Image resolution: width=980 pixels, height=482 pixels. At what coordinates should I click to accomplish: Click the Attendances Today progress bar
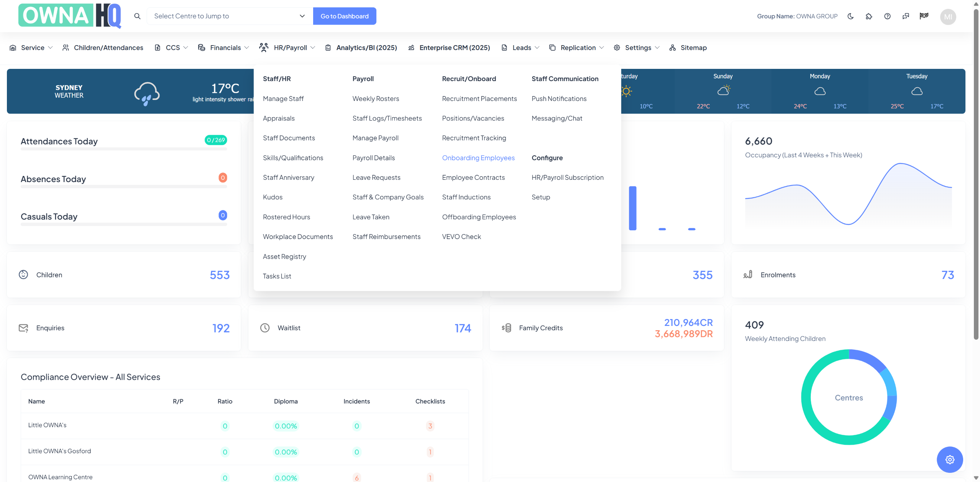(x=124, y=149)
